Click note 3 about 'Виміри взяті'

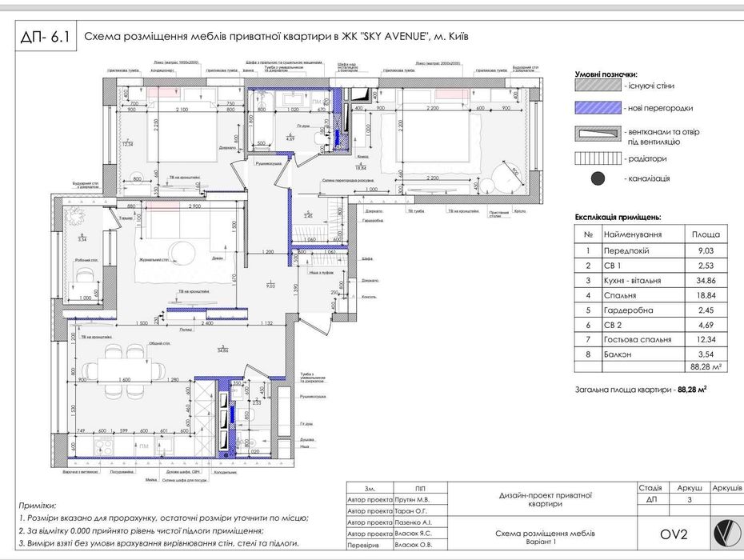coord(159,543)
